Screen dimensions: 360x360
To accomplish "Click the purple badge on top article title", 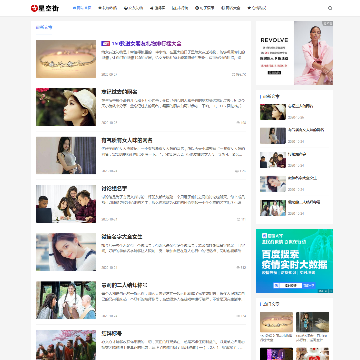I will (105, 43).
